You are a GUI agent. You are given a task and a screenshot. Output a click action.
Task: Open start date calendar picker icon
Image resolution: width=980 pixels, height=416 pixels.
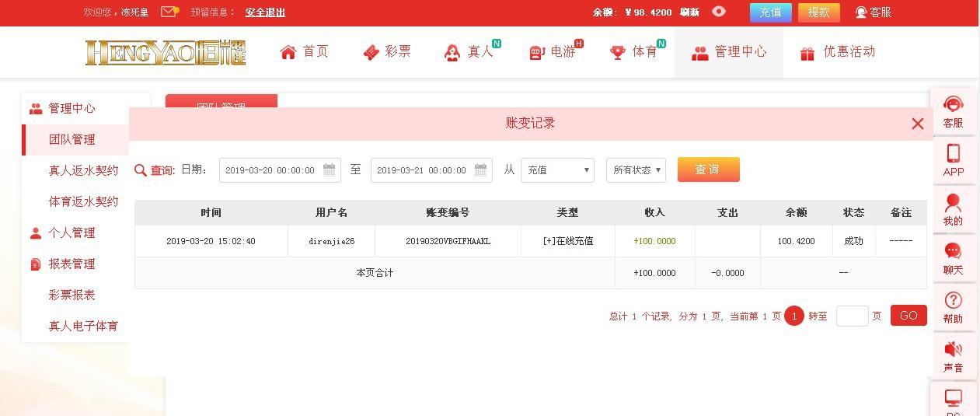[x=330, y=170]
